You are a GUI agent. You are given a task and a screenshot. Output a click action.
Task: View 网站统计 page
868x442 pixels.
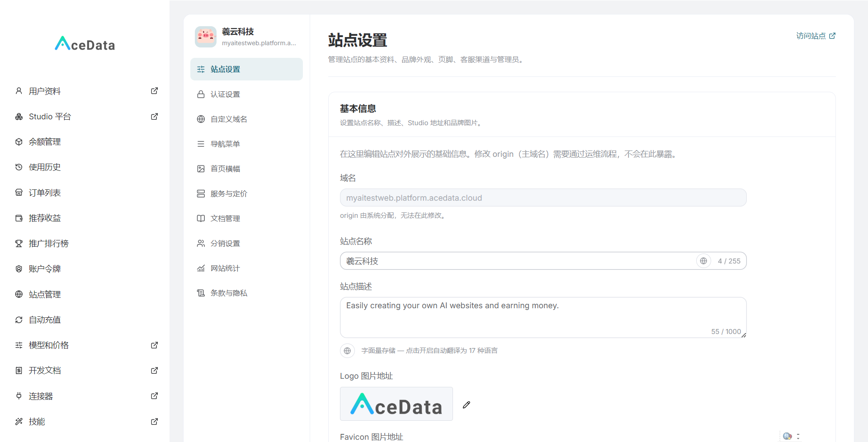coord(246,268)
